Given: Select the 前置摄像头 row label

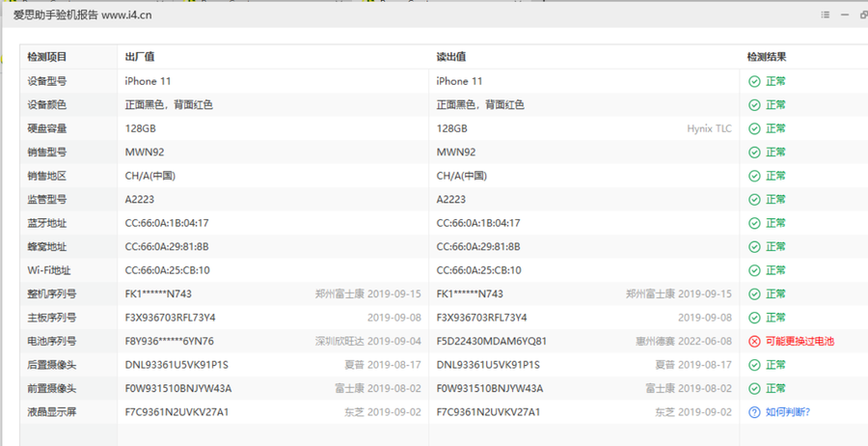Looking at the screenshot, I should coord(52,388).
